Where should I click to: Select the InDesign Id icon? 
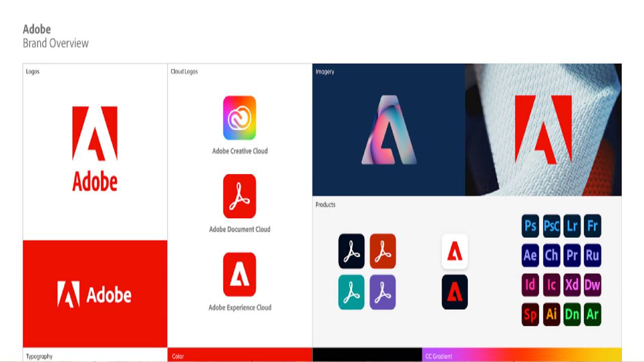pos(530,285)
